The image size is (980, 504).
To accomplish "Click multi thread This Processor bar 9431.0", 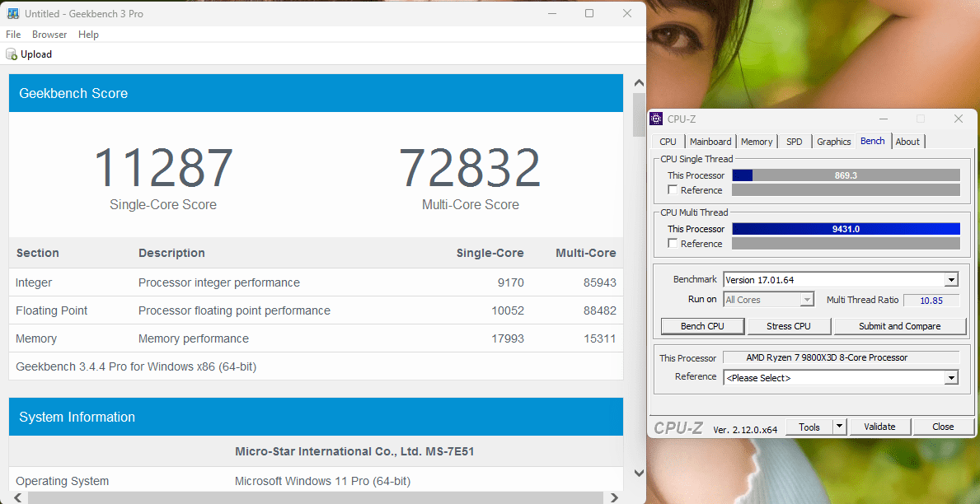I will 846,229.
